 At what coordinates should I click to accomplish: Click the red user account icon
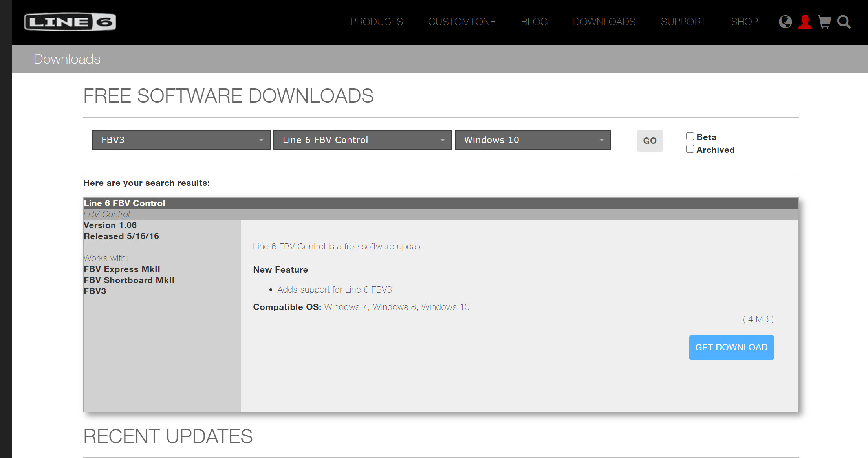[x=805, y=22]
